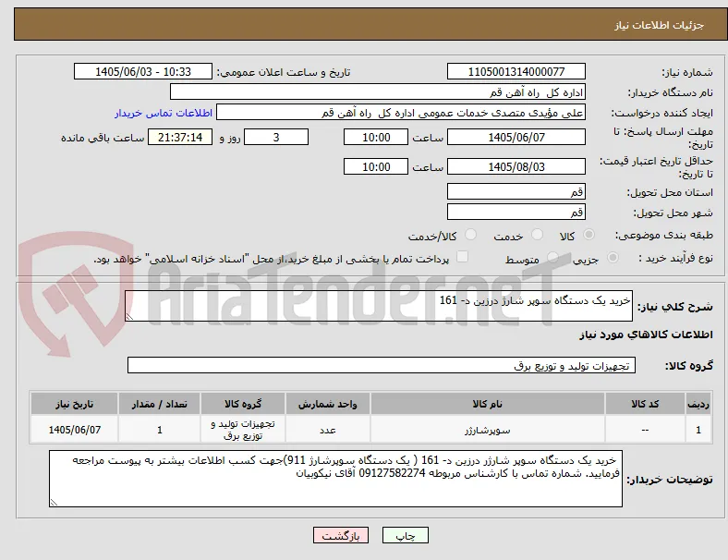Click the جزئیات اطلاعات نیاز page header
The height and width of the screenshot is (560, 728).
coord(660,25)
